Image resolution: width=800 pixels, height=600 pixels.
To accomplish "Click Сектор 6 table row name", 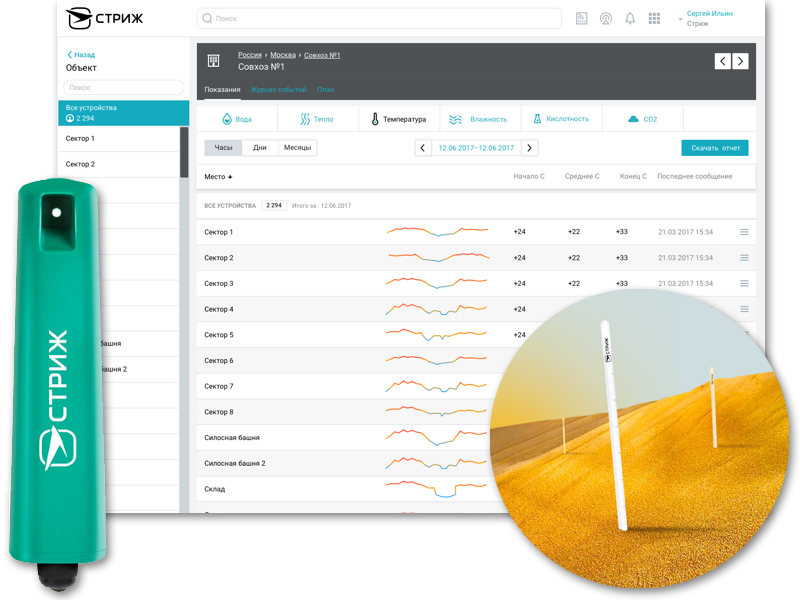I will pos(219,361).
